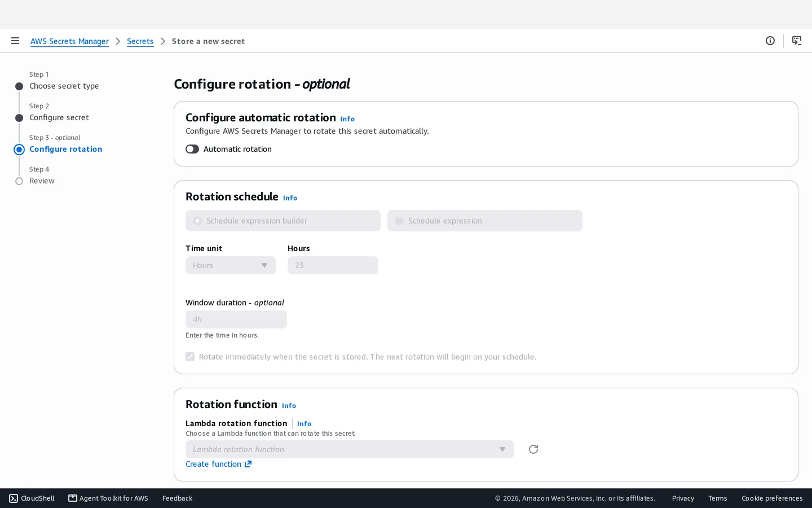
Task: Open the hamburger navigation menu
Action: (x=15, y=41)
